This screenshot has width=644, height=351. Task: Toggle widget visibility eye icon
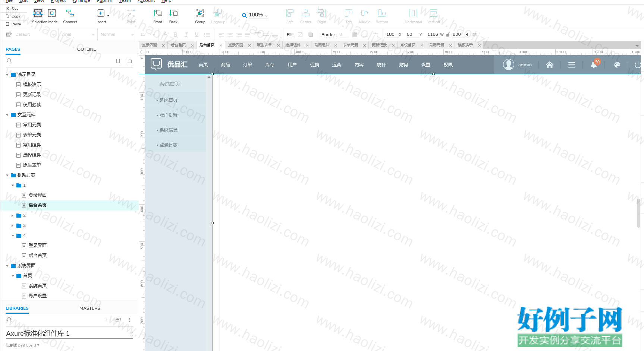tap(475, 35)
